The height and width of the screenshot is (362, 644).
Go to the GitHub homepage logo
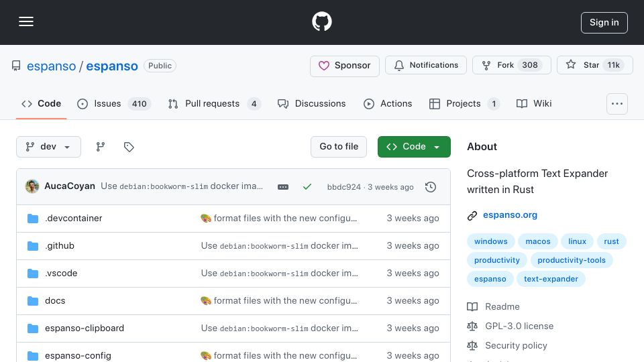click(321, 21)
